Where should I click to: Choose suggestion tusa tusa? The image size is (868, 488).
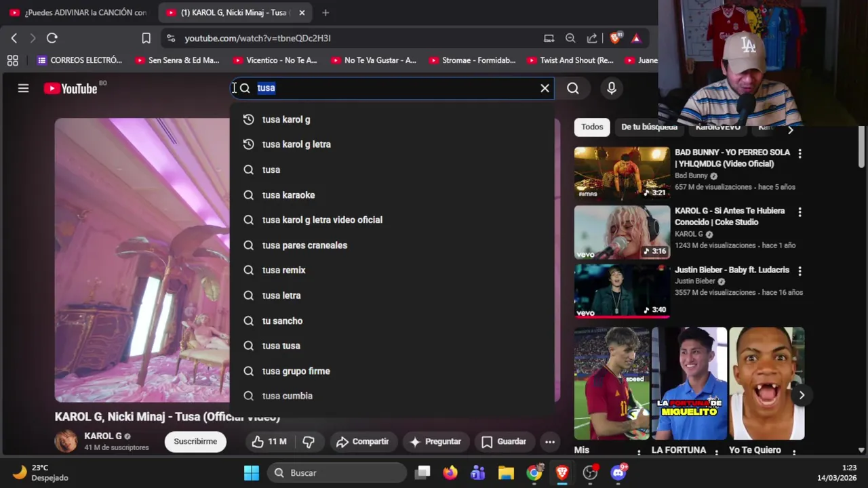point(392,346)
